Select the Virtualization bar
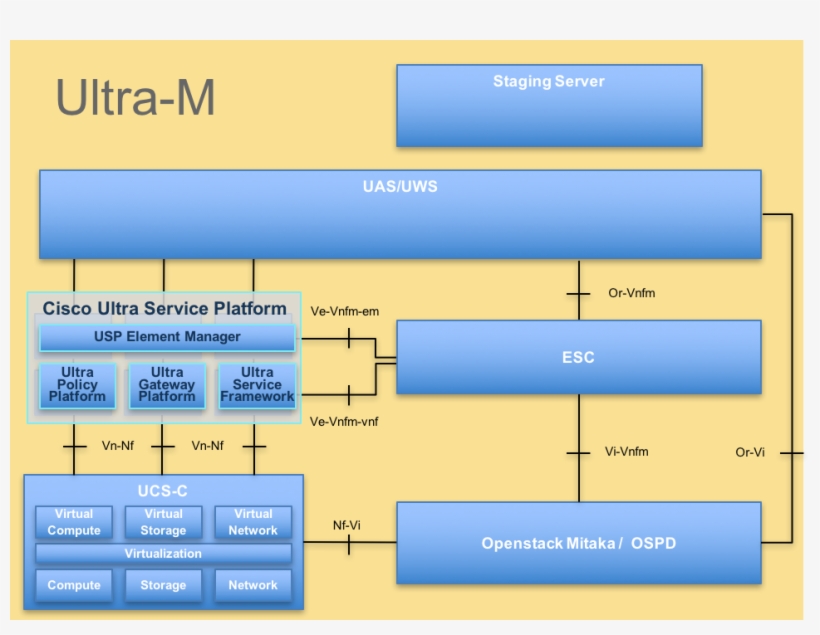Image resolution: width=820 pixels, height=635 pixels. tap(163, 553)
